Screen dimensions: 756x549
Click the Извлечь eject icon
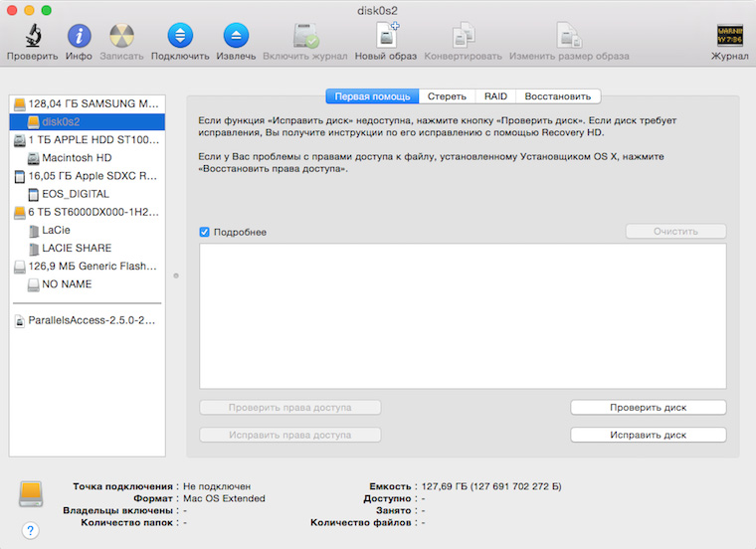236,37
